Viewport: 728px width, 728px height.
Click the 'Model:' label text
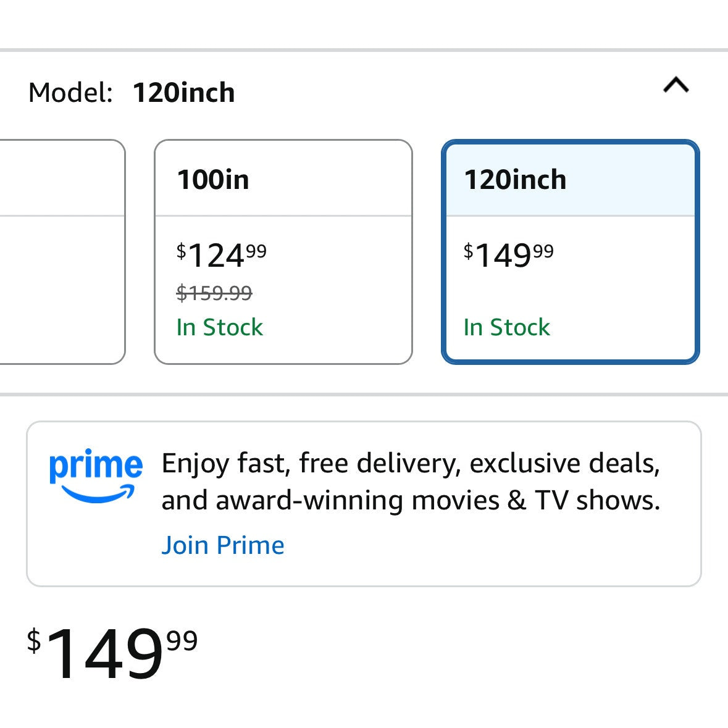click(70, 93)
